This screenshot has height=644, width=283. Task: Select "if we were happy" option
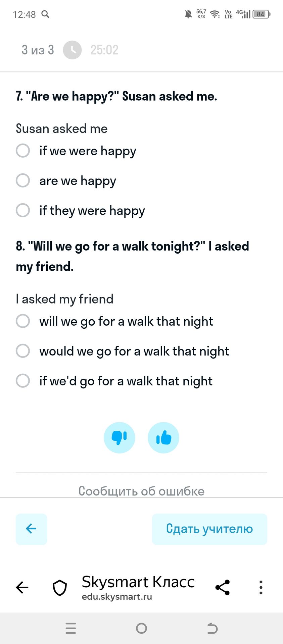click(23, 151)
